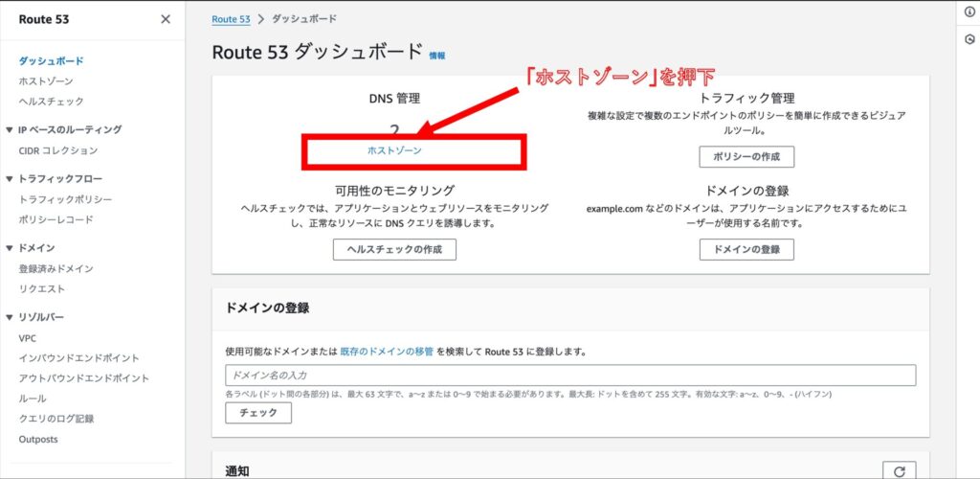Click the Route 53 breadcrumb link
980x479 pixels.
coord(231,19)
